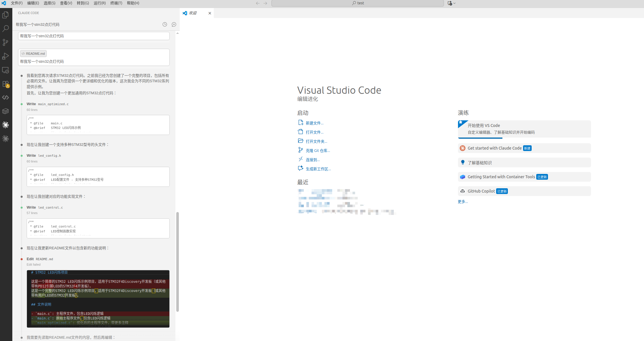Screen dimensions: 644x341
Task: Open the Explorer view in activity bar
Action: pyautogui.click(x=5, y=15)
